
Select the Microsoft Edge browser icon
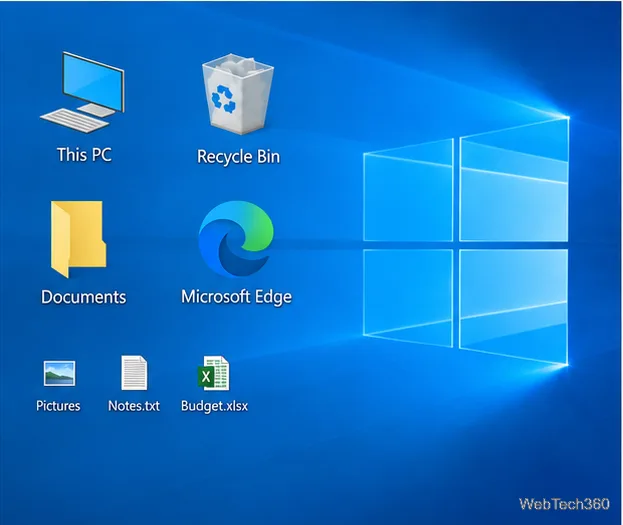(x=236, y=238)
